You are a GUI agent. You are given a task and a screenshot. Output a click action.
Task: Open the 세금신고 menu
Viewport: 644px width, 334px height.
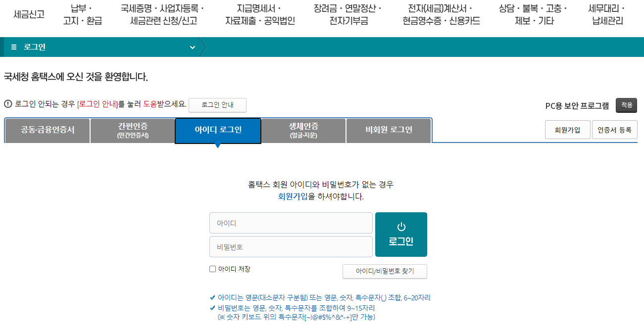(29, 14)
